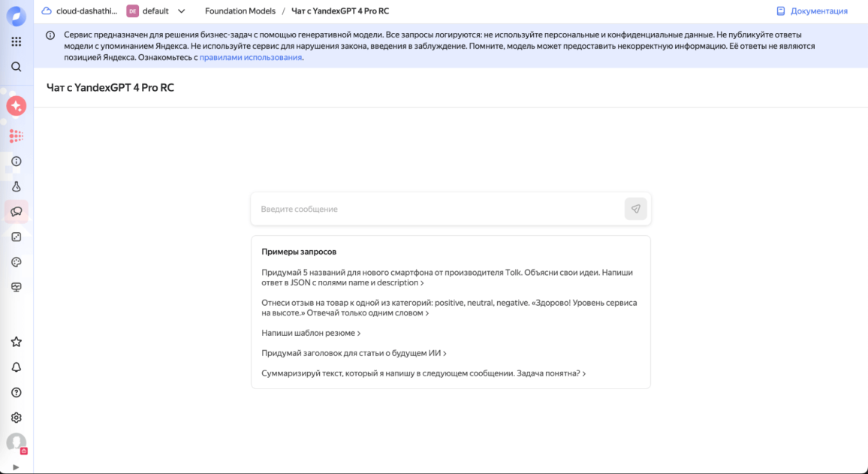Open the all services grid icon
The height and width of the screenshot is (474, 868).
coord(16,41)
